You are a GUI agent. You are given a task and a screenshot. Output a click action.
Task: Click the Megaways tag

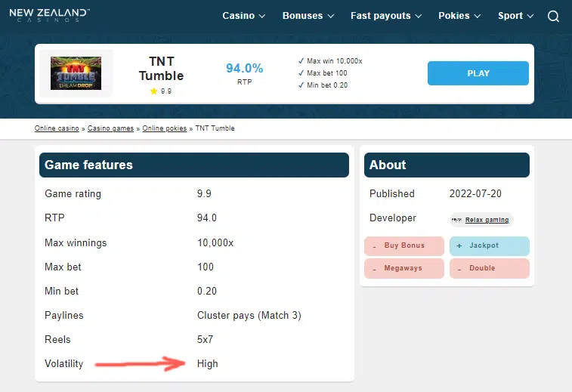[x=404, y=268]
